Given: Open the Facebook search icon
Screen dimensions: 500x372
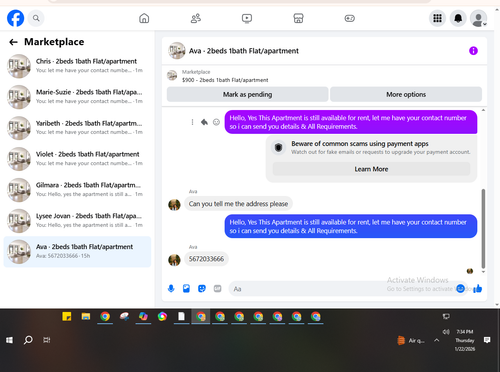Looking at the screenshot, I should 36,18.
